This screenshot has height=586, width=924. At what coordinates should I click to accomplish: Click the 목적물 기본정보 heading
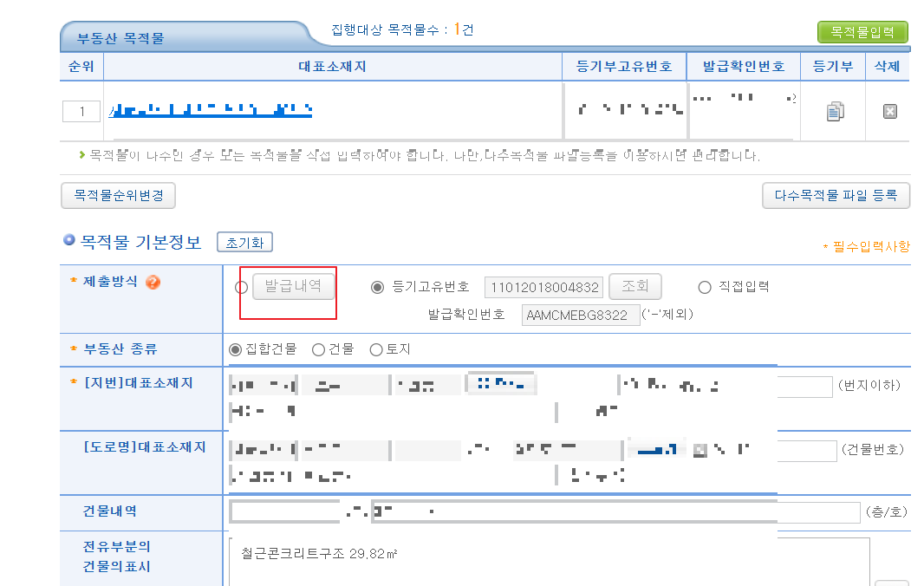140,243
